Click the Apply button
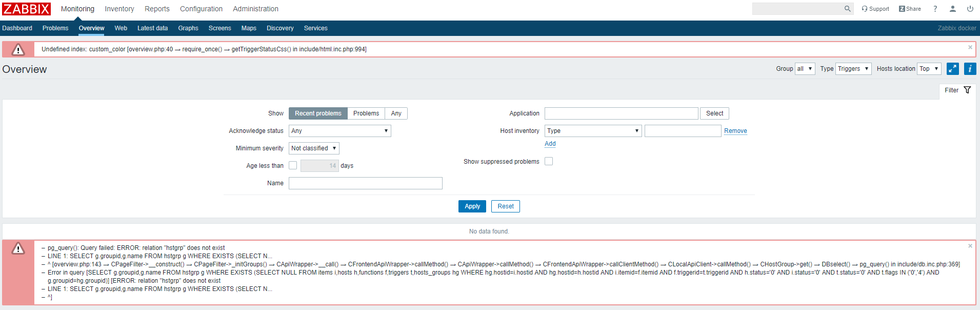The width and height of the screenshot is (980, 310). tap(472, 206)
